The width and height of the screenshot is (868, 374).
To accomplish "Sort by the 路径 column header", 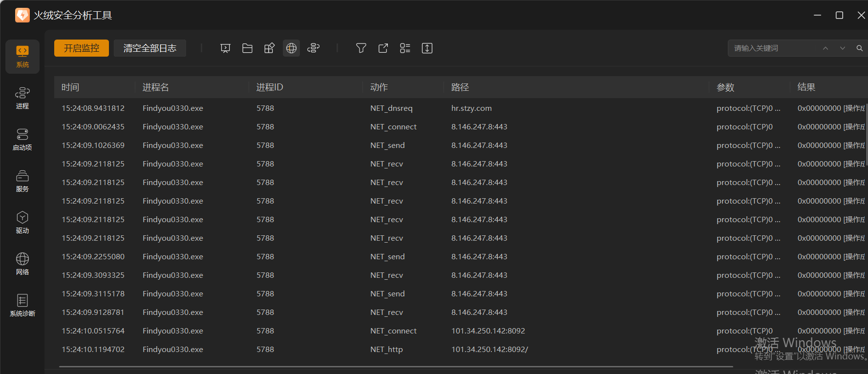I will (576, 87).
